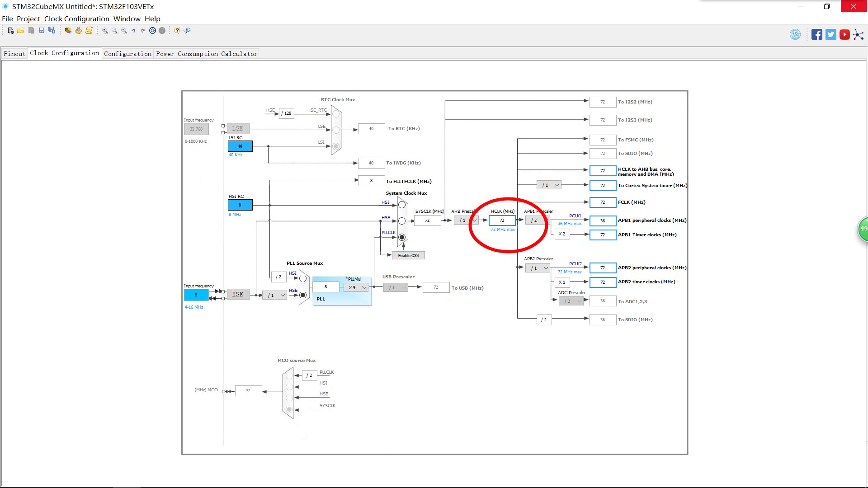Click the Reset Clock Configuration icon
This screenshot has width=868, height=488.
click(152, 30)
